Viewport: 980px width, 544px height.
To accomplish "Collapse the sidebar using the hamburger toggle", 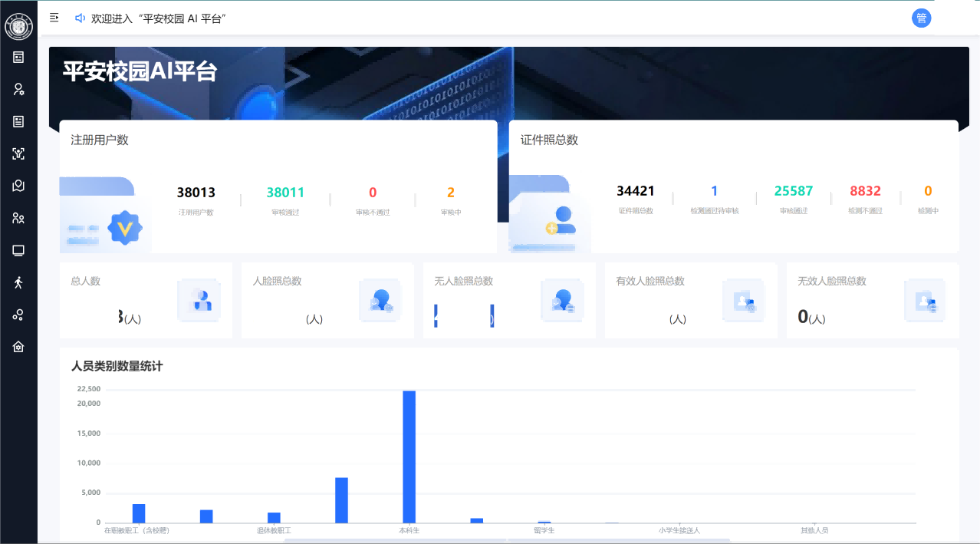I will tap(54, 18).
